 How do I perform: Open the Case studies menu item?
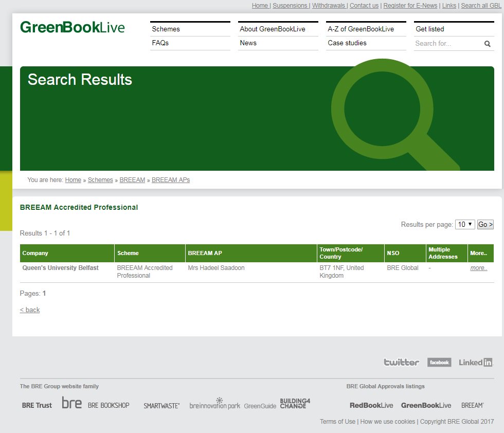coord(366,43)
